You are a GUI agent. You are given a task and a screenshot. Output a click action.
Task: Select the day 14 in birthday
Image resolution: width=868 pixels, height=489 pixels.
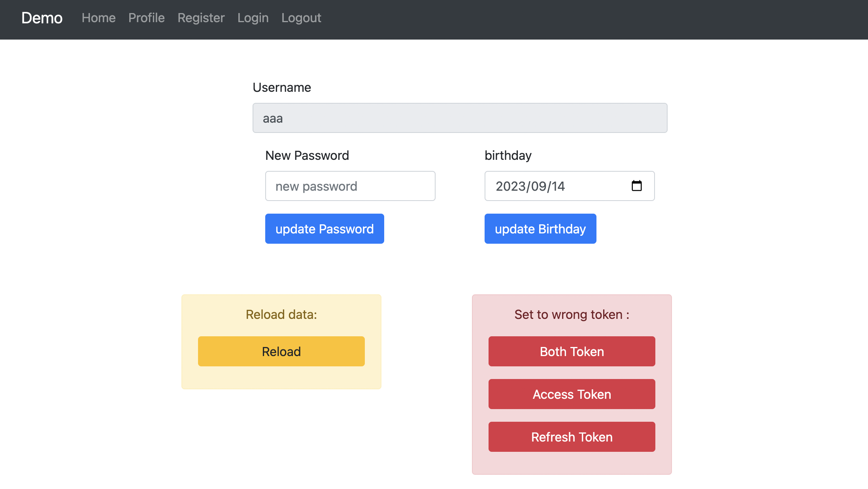pyautogui.click(x=558, y=186)
